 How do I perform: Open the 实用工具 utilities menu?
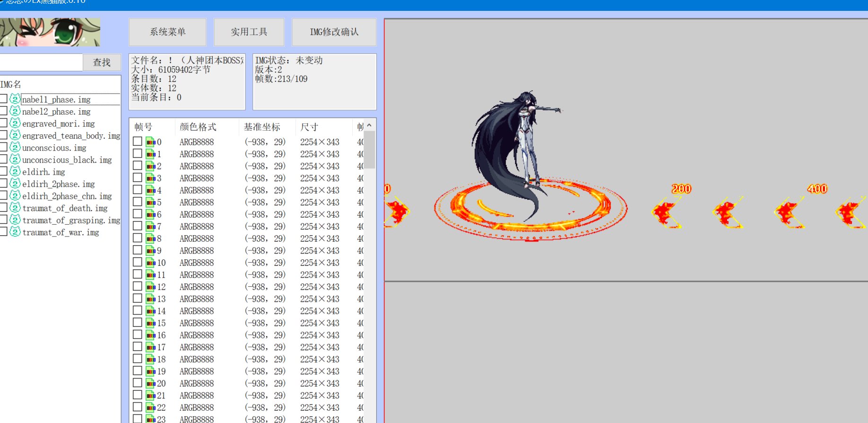249,32
